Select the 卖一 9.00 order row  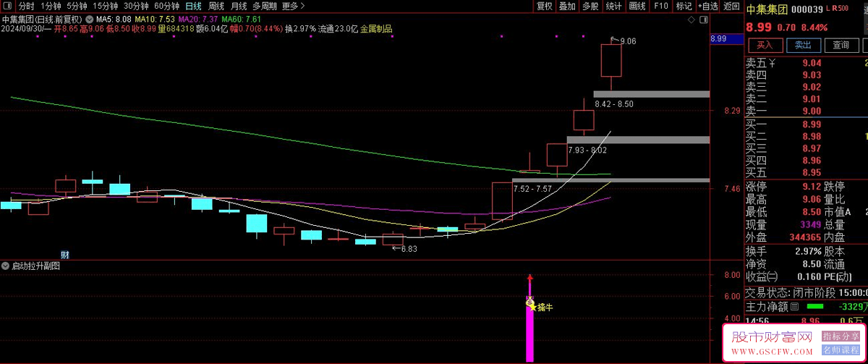pos(807,111)
